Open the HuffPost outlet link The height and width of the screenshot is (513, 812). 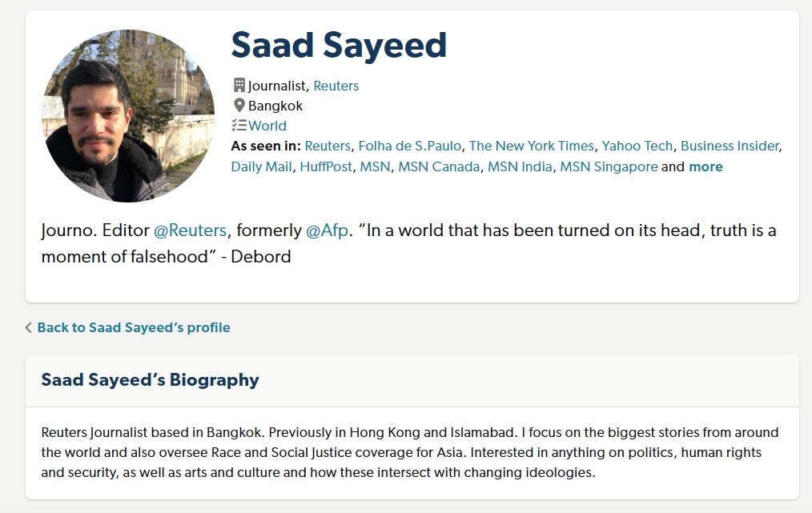click(326, 166)
